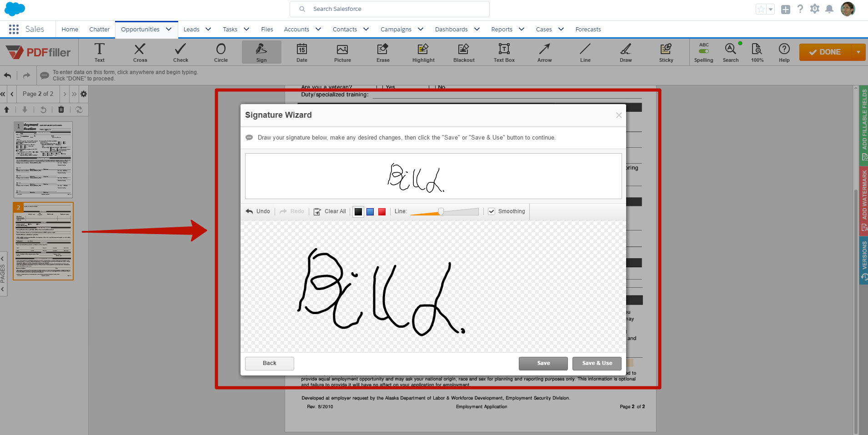868x435 pixels.
Task: Click Clear All in Signature Wizard
Action: coord(330,211)
